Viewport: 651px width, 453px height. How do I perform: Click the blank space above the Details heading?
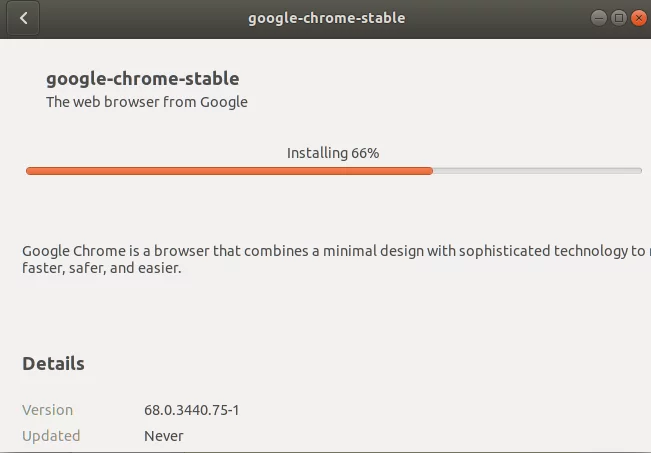click(x=330, y=318)
